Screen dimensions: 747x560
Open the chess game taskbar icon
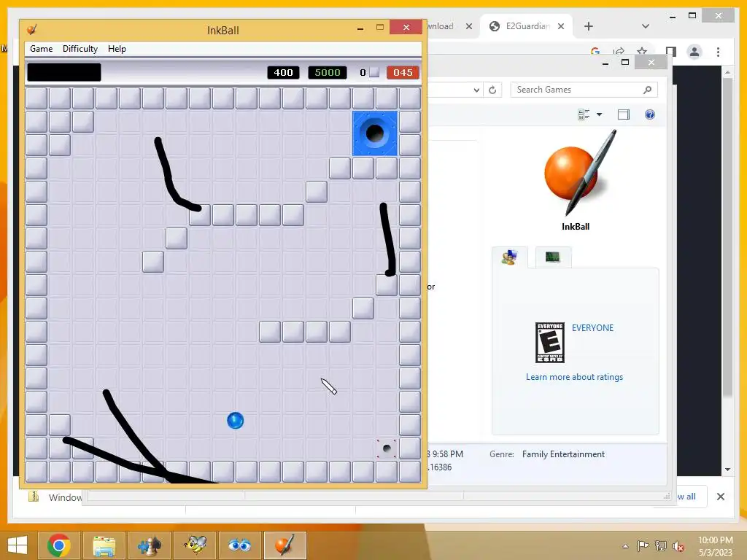(149, 545)
